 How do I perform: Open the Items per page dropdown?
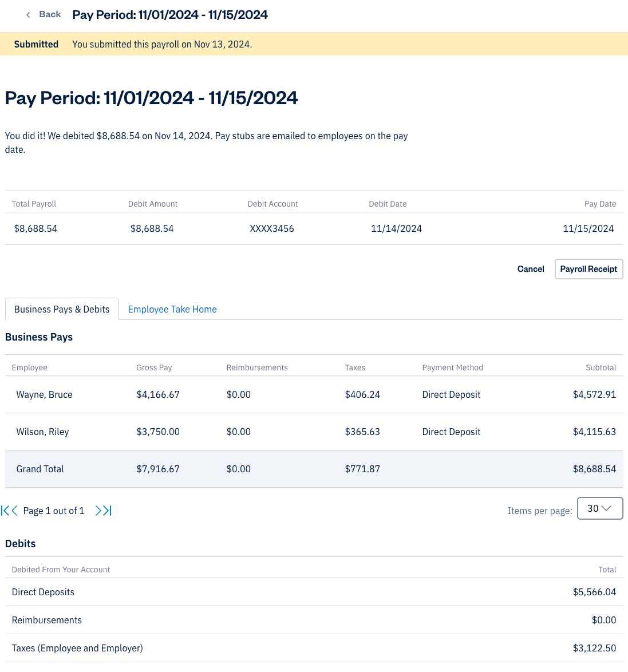click(x=599, y=508)
